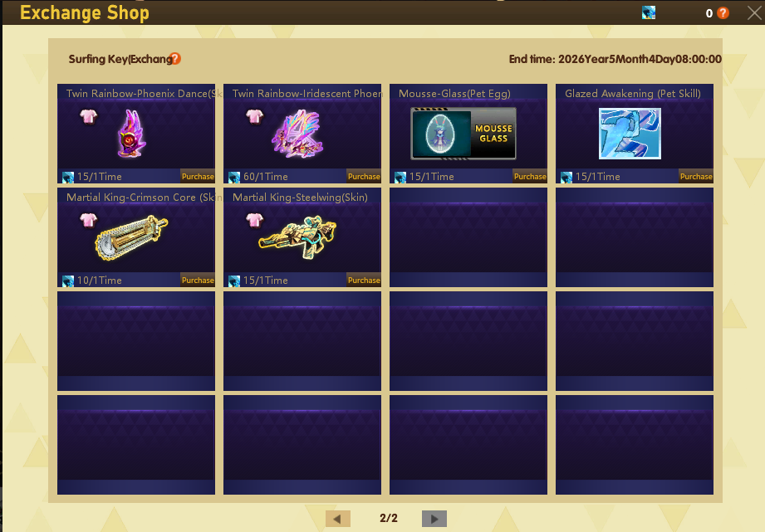Purchase Twin Rainbow-Phoenix Dance skin
This screenshot has width=765, height=532.
coord(198,177)
